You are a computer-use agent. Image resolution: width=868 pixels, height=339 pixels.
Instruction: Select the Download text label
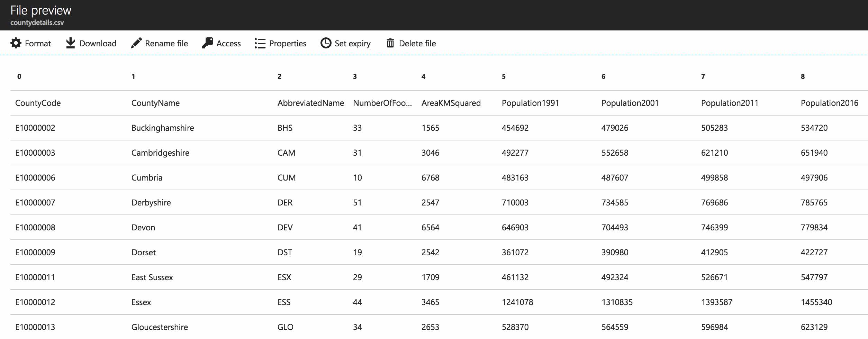click(98, 44)
